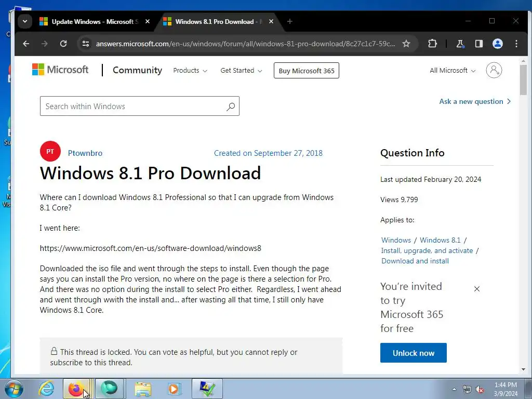Close the Update Windows tab
Viewport: 532px width, 399px height.
148,21
